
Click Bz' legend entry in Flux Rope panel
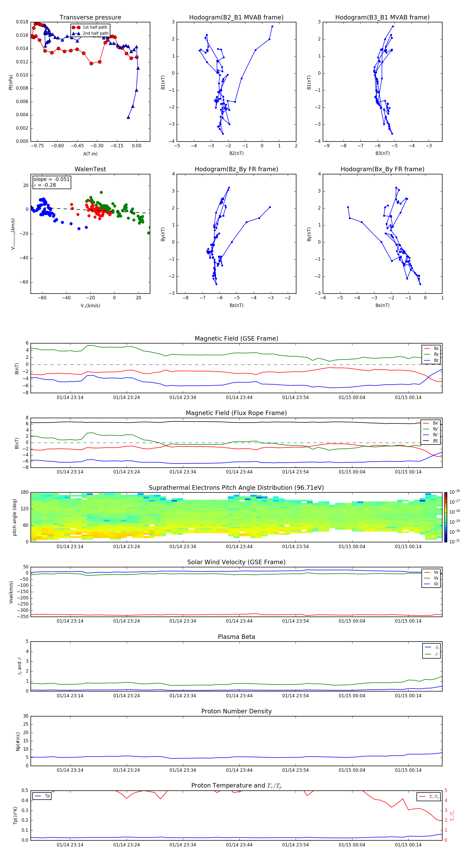click(x=431, y=435)
